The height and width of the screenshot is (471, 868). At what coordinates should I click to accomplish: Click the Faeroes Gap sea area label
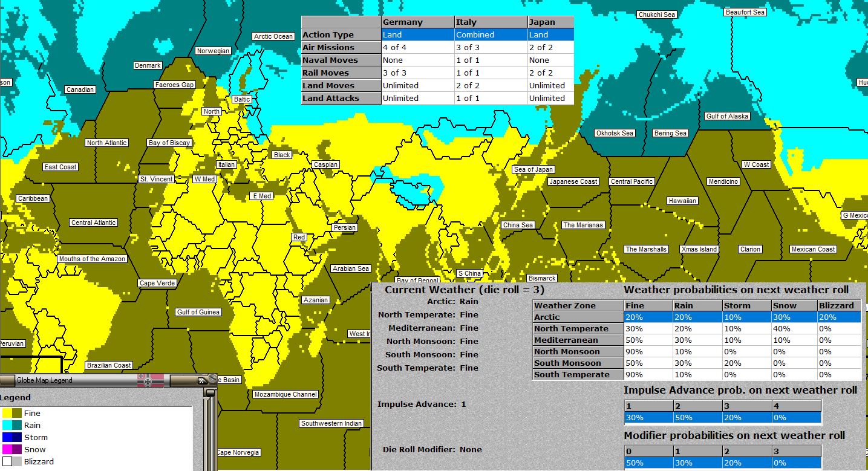click(x=174, y=85)
